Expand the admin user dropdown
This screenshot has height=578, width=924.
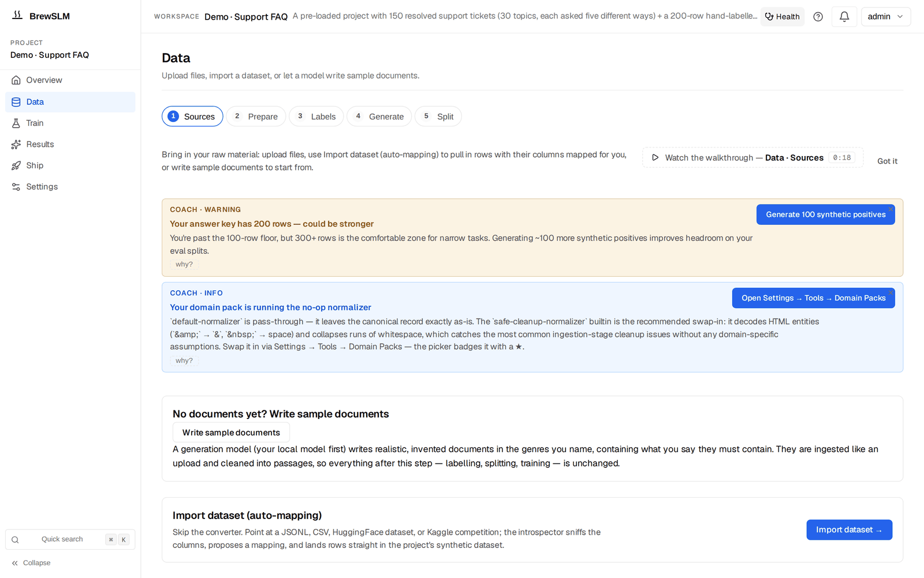tap(885, 17)
